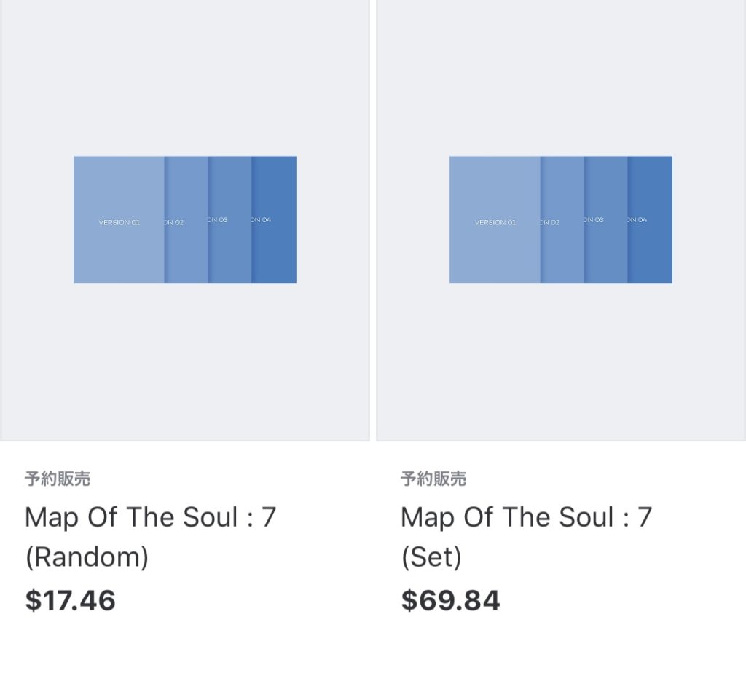Click the 予約販売 label above Random album
The width and height of the screenshot is (746, 700).
pos(58,479)
